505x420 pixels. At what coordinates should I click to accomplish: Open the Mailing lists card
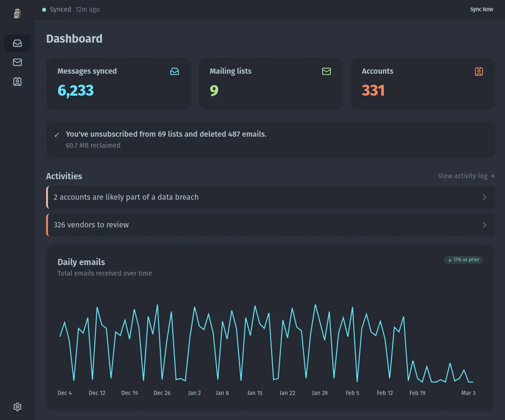pos(271,84)
